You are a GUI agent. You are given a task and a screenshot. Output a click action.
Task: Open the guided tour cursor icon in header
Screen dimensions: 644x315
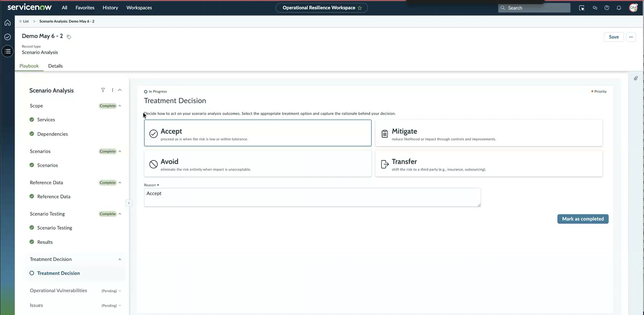pos(582,8)
